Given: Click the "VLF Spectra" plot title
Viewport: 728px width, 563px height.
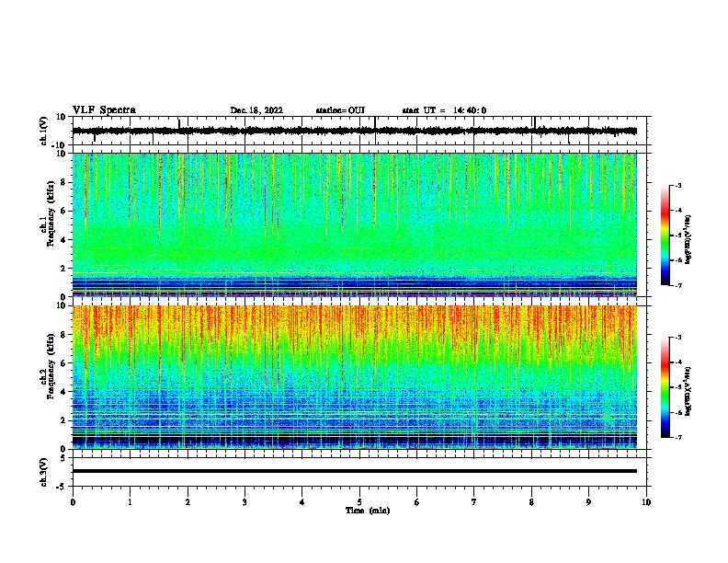Looking at the screenshot, I should coord(104,110).
